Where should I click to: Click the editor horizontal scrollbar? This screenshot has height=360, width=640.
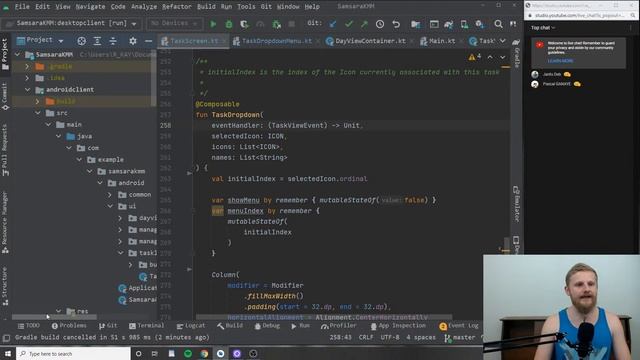click(x=324, y=317)
